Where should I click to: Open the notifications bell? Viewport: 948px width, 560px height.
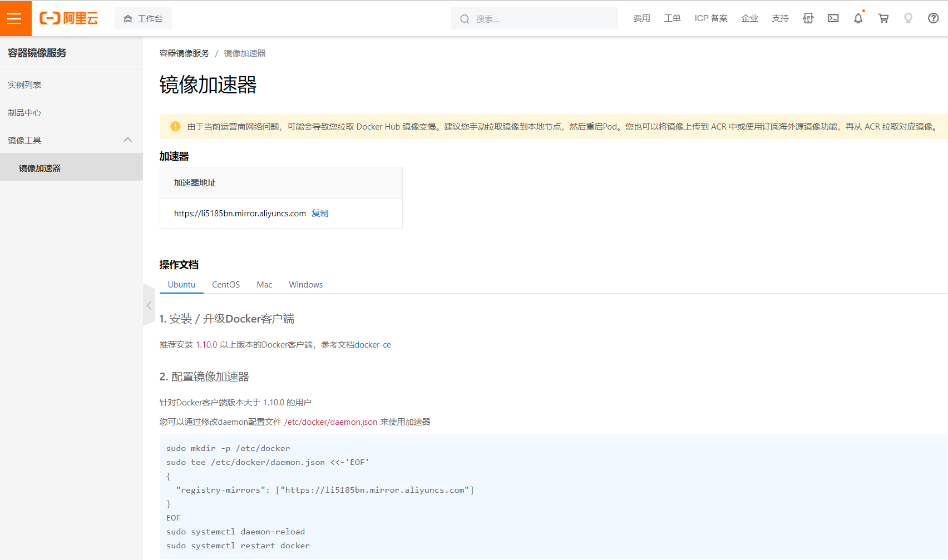coord(858,18)
